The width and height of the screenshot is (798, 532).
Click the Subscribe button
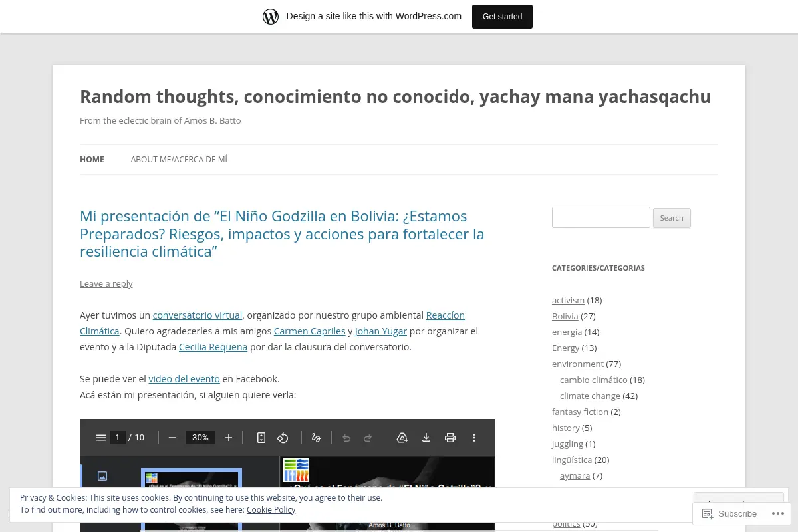(730, 513)
